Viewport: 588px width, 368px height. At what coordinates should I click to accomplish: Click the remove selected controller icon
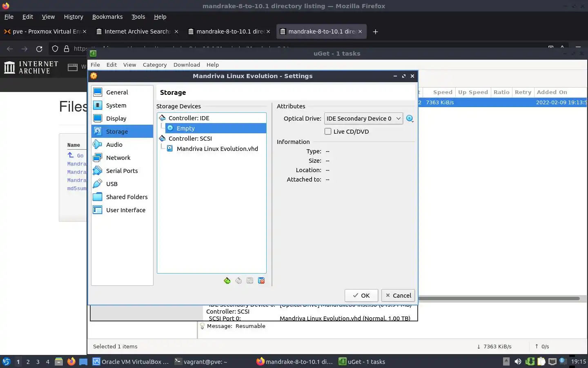tap(238, 280)
